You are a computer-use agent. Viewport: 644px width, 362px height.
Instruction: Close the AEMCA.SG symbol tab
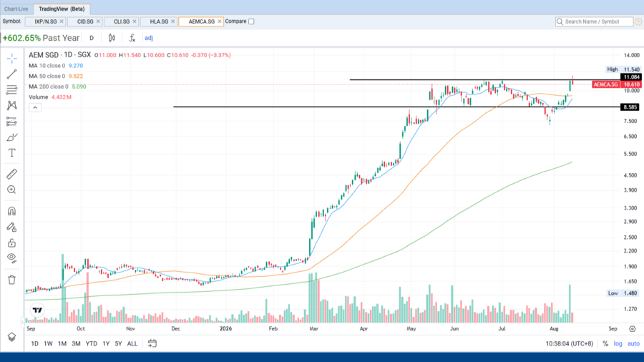[220, 21]
